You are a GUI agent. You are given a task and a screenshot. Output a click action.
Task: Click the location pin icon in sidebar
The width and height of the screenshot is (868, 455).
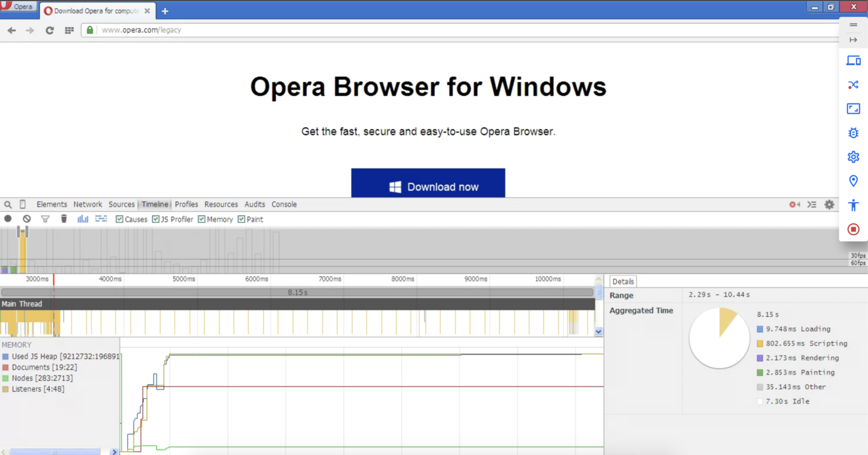point(853,181)
